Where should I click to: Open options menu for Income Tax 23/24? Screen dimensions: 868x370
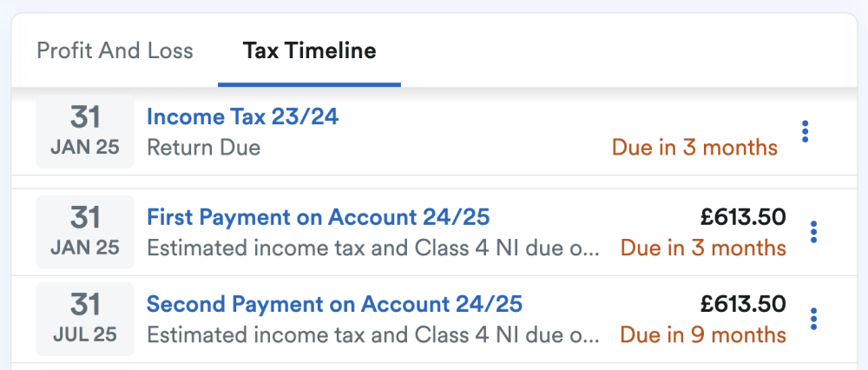pyautogui.click(x=806, y=132)
